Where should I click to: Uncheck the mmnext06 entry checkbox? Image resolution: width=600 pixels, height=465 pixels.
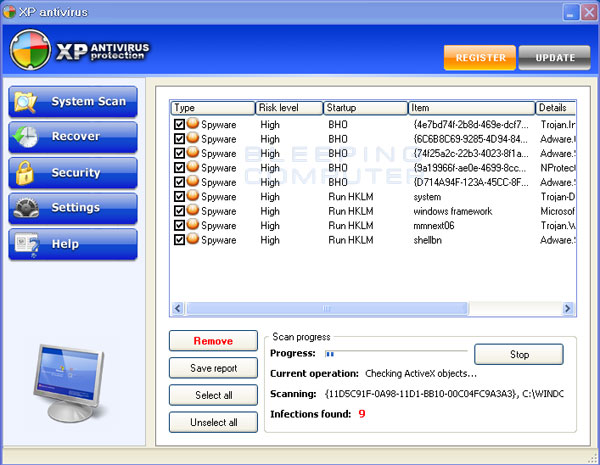pos(179,225)
